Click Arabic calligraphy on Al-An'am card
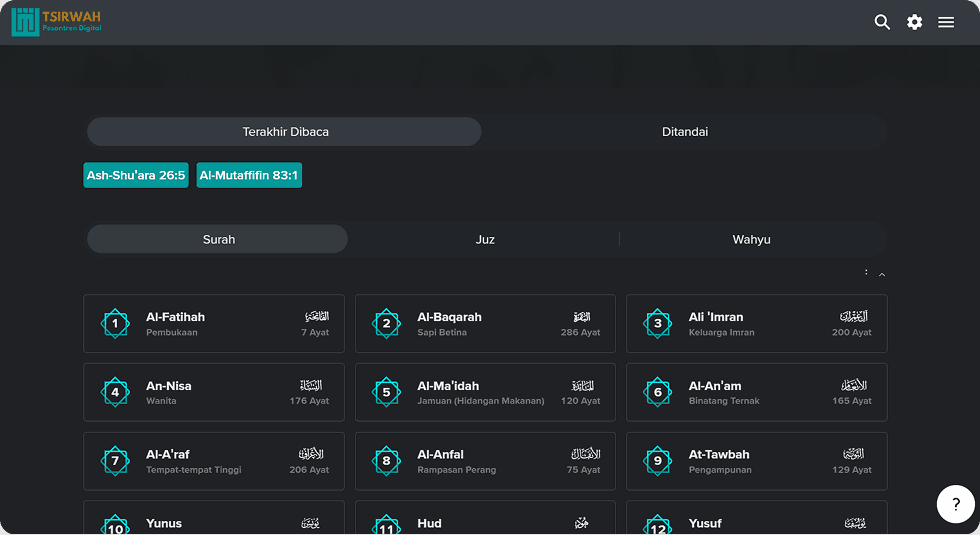 coord(854,386)
